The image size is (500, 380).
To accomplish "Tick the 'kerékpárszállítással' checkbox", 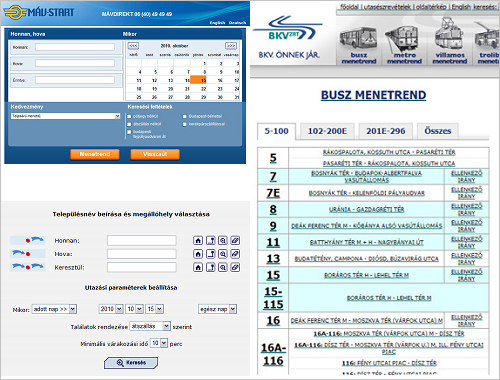I will [x=185, y=124].
